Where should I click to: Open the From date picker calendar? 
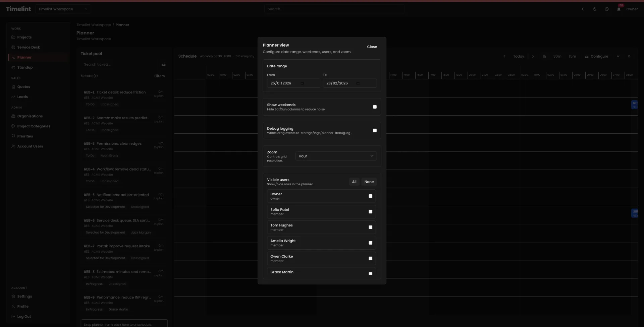tap(302, 83)
